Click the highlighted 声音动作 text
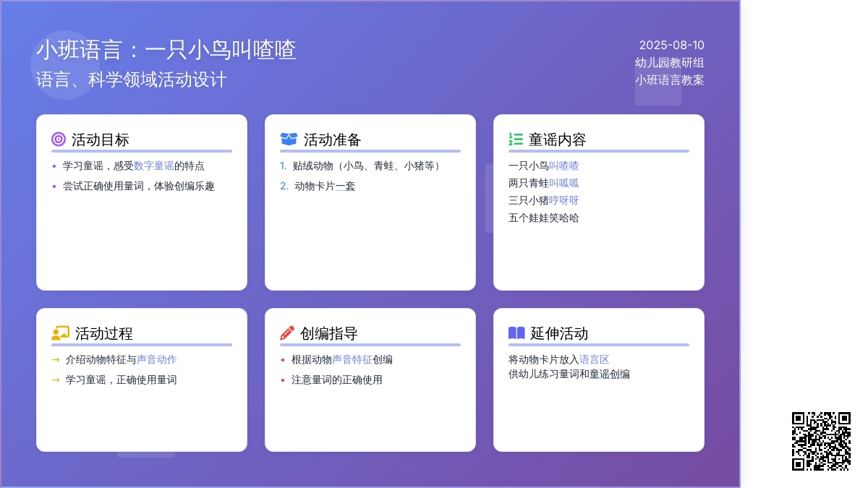The width and height of the screenshot is (868, 488). (x=157, y=359)
